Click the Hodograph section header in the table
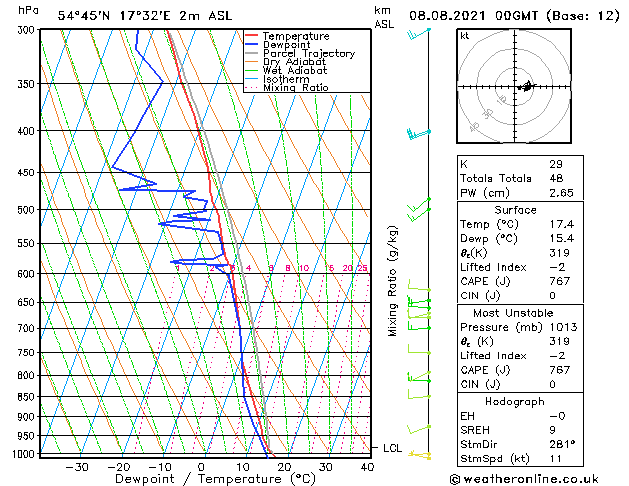 click(515, 402)
